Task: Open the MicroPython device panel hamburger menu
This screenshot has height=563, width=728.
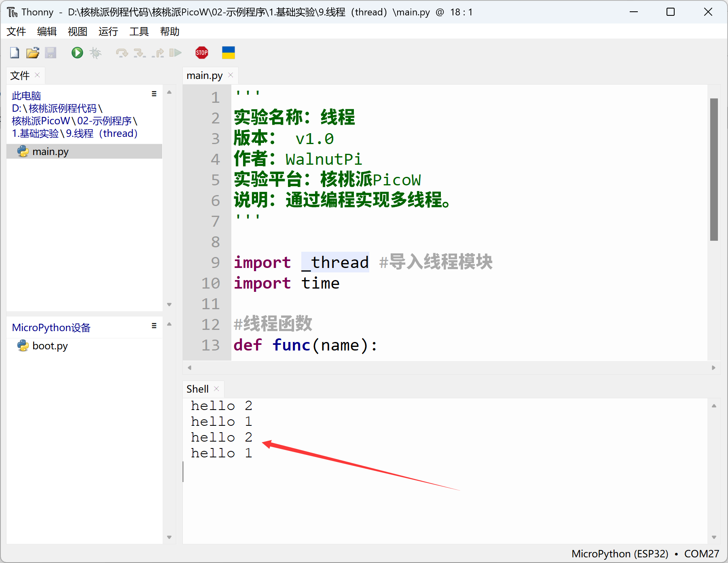Action: 154,326
